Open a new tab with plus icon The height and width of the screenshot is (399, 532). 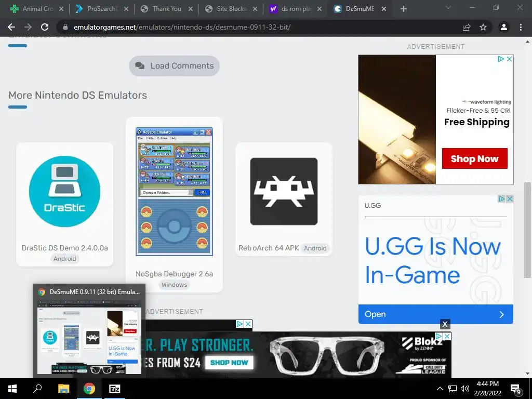(x=403, y=9)
